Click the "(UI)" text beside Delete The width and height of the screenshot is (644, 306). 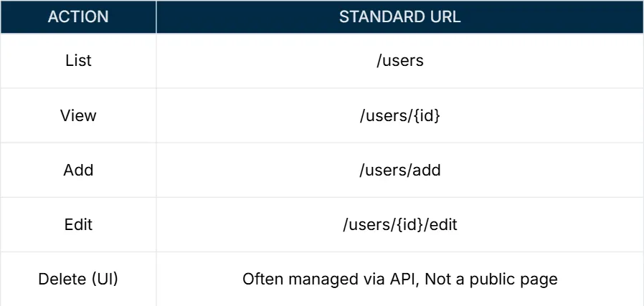tap(104, 279)
